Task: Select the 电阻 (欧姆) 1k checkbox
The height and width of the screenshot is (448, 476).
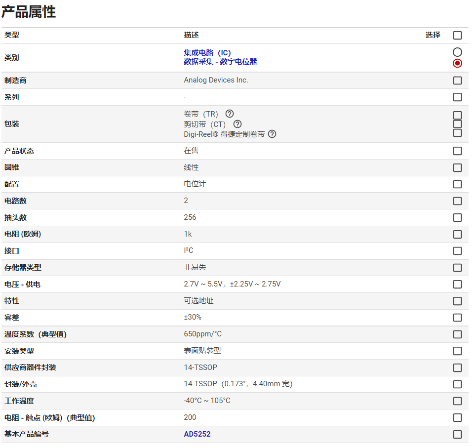Action: (x=457, y=234)
